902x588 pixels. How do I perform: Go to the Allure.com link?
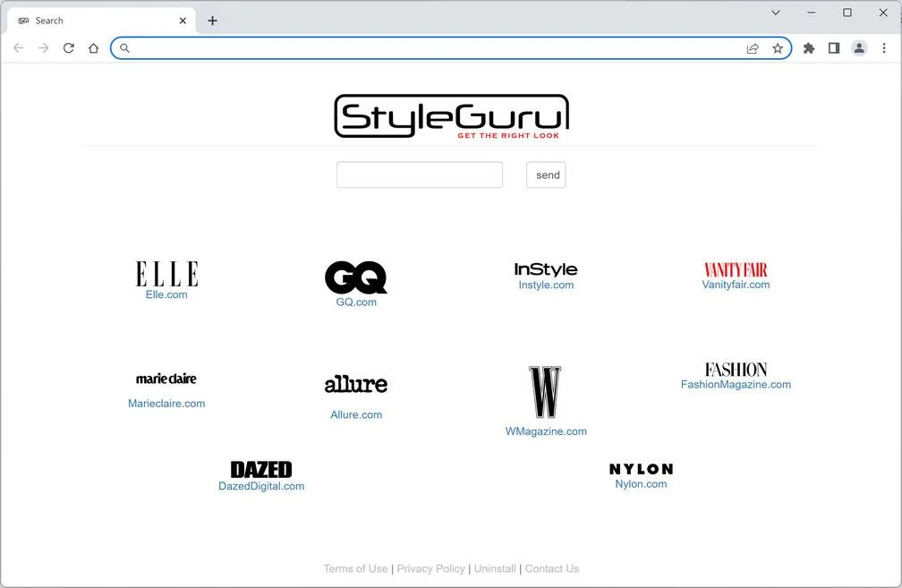tap(356, 415)
